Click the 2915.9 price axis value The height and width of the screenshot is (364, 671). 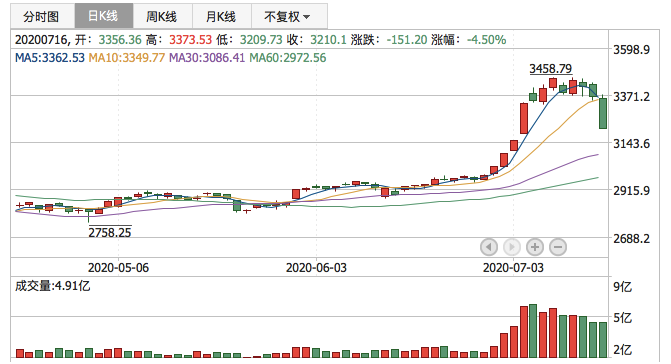click(631, 190)
